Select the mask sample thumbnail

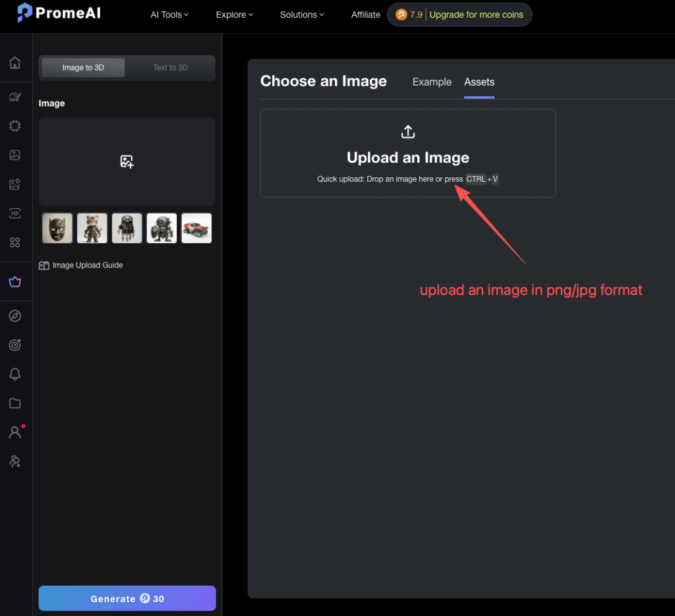click(x=57, y=229)
